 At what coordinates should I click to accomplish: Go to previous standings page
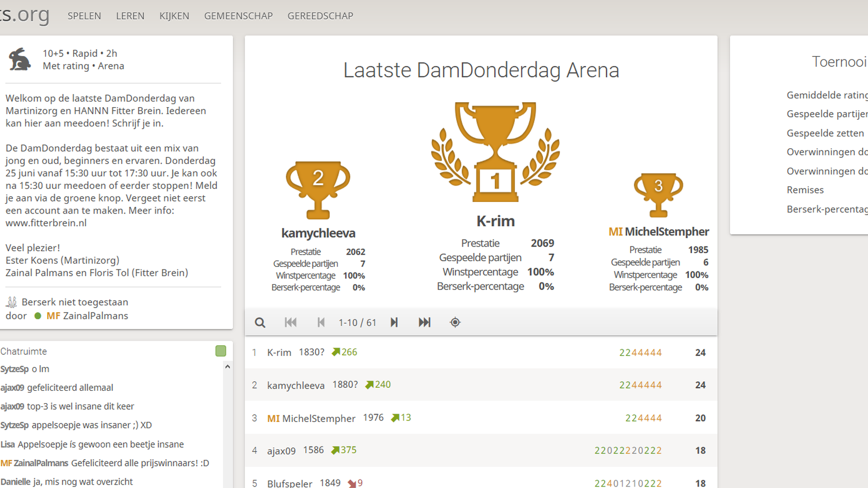pyautogui.click(x=321, y=323)
